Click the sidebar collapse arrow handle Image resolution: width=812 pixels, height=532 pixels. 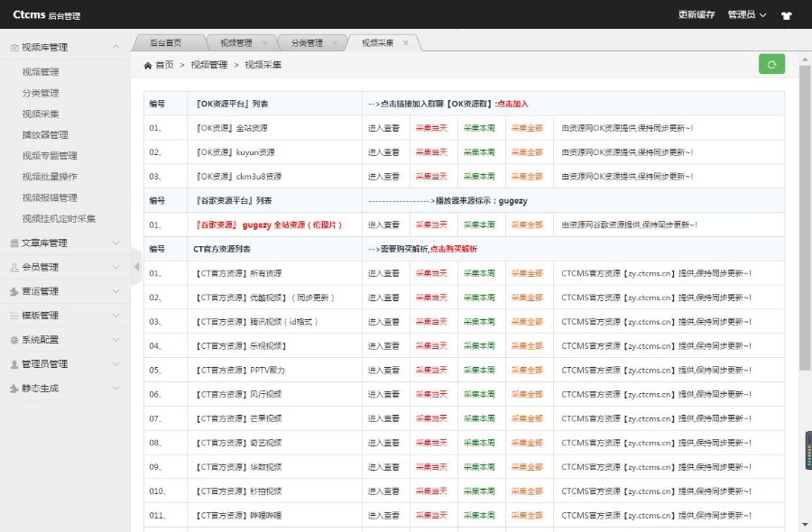[136, 267]
